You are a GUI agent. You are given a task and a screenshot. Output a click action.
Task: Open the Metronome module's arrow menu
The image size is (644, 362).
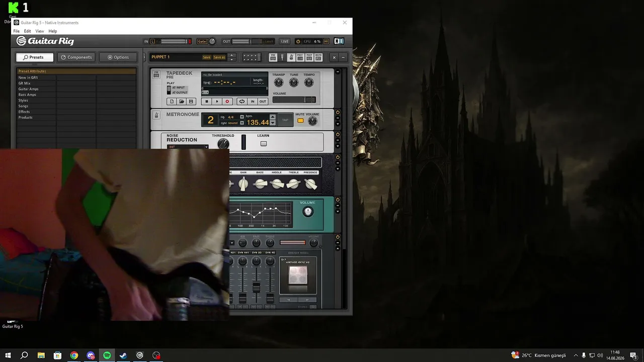click(338, 124)
